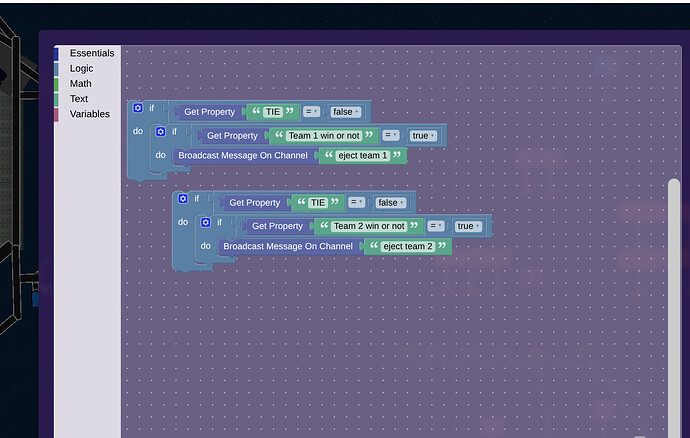Click gear icon on the topmost outer if block
The width and height of the screenshot is (690, 438).
[x=138, y=108]
